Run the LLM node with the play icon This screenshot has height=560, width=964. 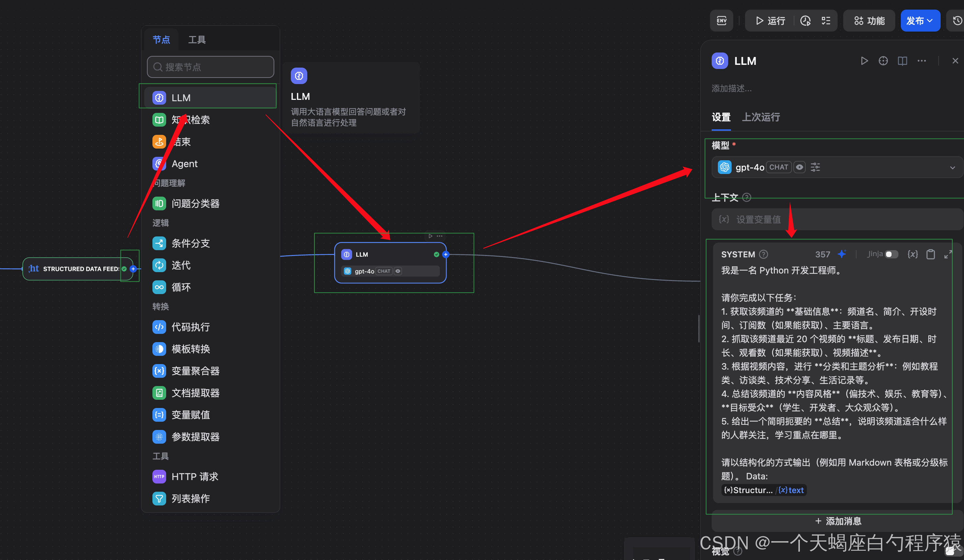(x=864, y=60)
